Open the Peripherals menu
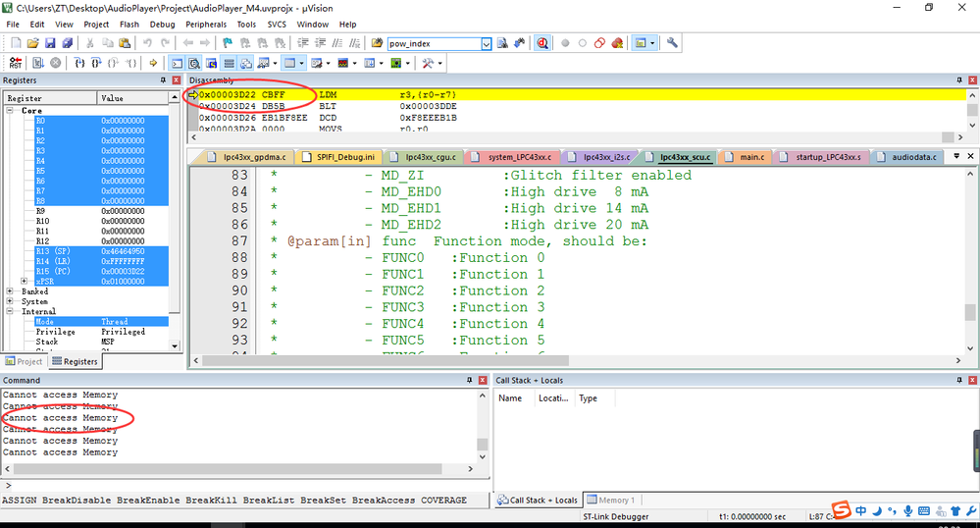This screenshot has width=980, height=528. 206,25
